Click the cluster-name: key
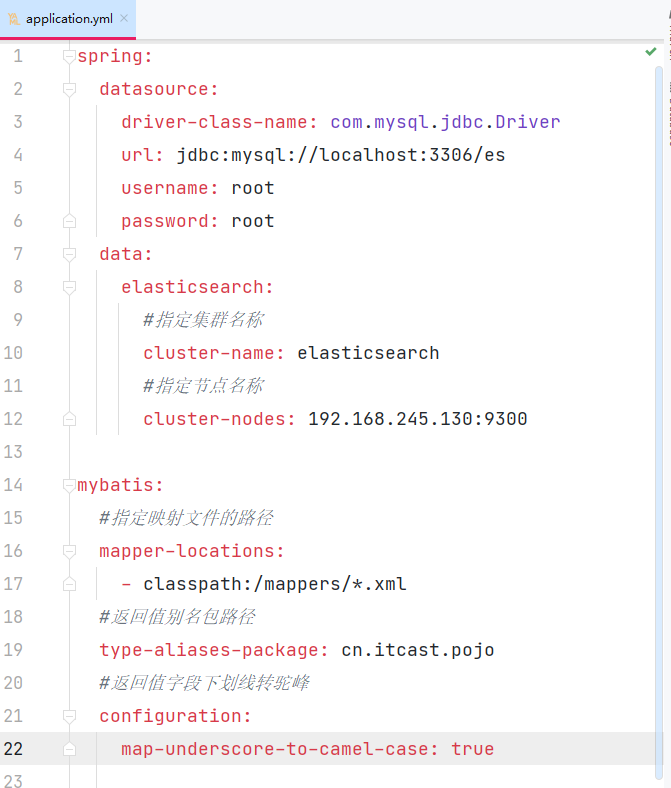Image resolution: width=671 pixels, height=788 pixels. (x=214, y=353)
